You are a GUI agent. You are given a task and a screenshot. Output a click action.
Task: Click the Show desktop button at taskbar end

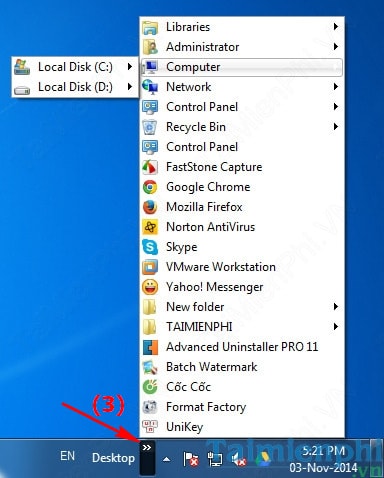point(377,457)
